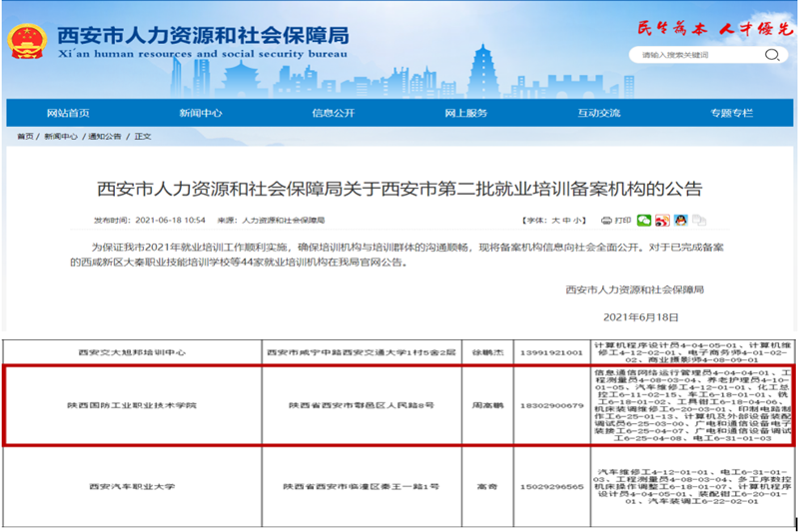The height and width of the screenshot is (532, 799).
Task: Set font size to medium (中)
Action: click(x=564, y=220)
